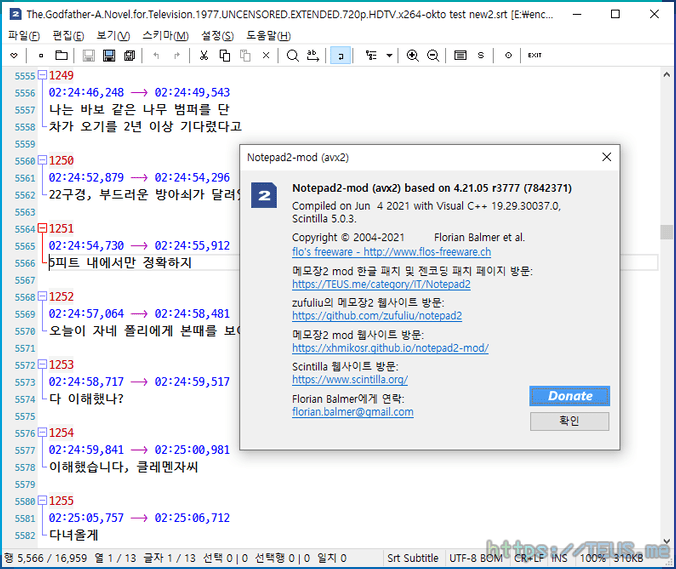The image size is (676, 569).
Task: Click the Save Copy multi-floppy icon
Action: tap(129, 55)
